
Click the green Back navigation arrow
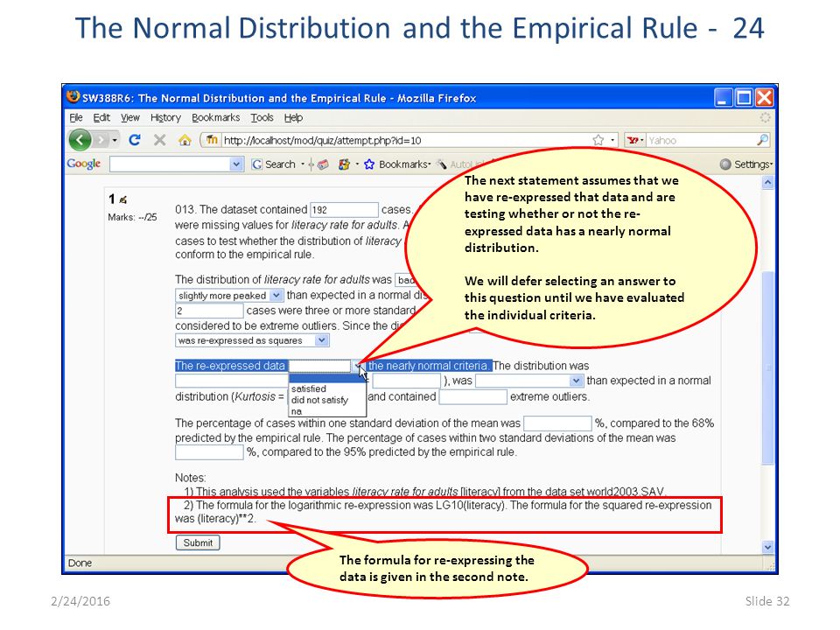80,140
